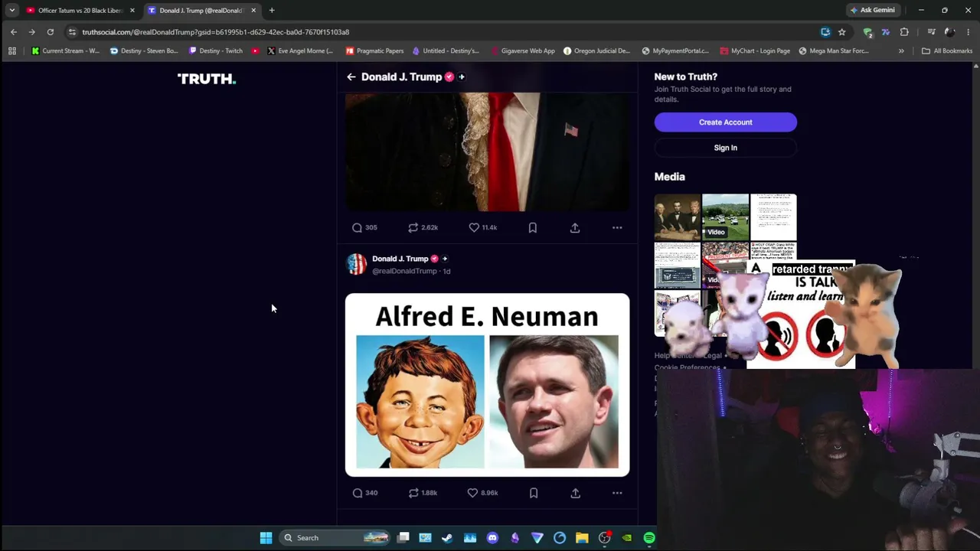
Task: Like the post with 11.4k likes
Action: point(483,227)
